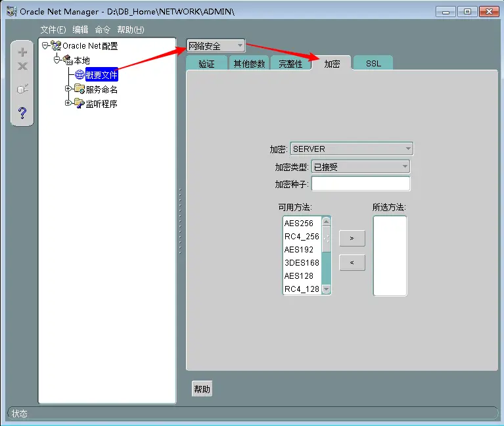504x426 pixels.
Task: Click the available methods scrollbar down arrow
Action: click(x=326, y=289)
